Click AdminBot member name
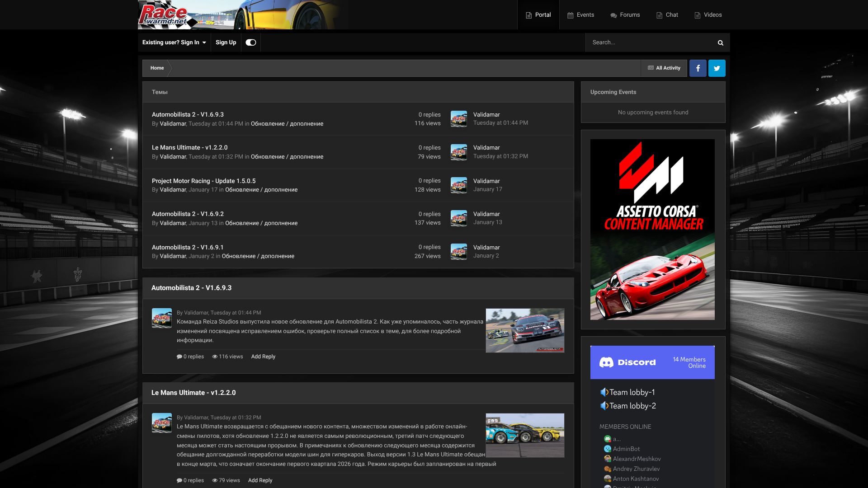This screenshot has height=488, width=868. pyautogui.click(x=626, y=449)
